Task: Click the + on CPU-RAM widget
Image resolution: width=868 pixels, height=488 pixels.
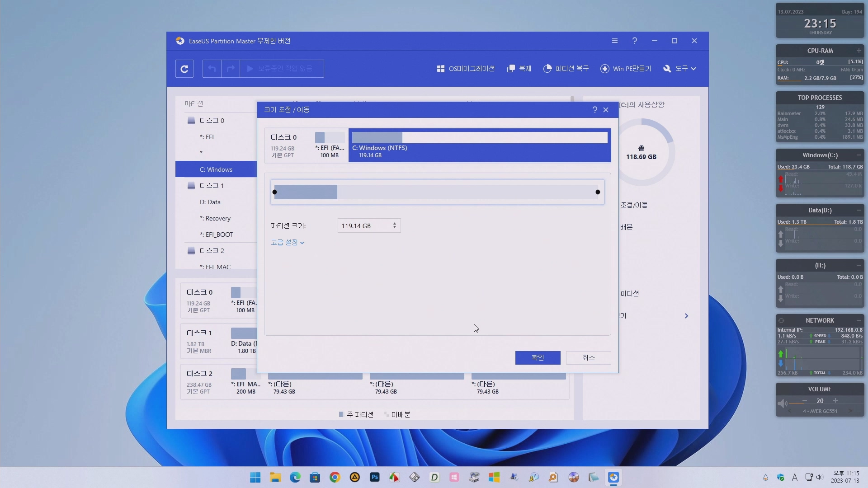Action: [859, 51]
